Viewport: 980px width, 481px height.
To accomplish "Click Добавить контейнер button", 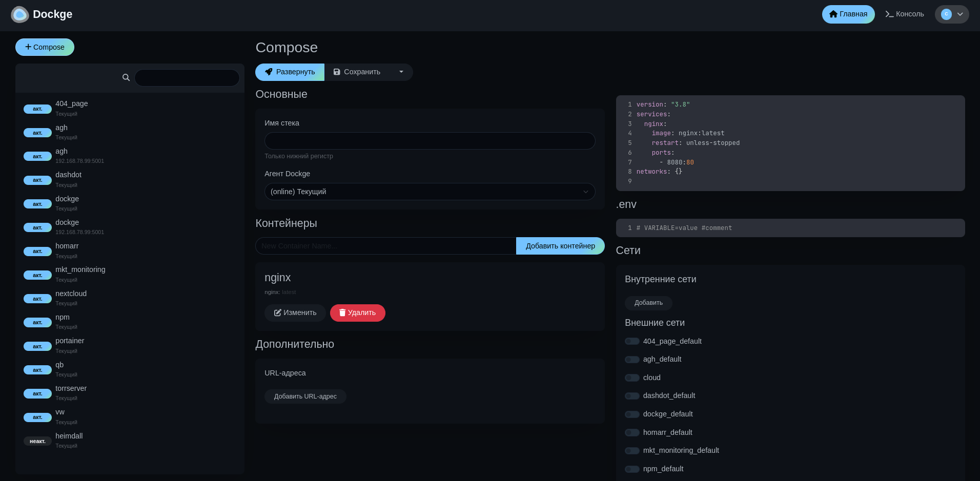I will point(560,246).
